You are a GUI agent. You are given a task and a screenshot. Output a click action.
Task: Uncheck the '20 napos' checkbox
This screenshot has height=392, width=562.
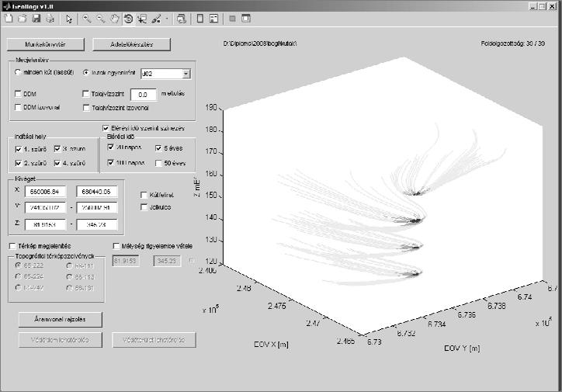tap(111, 147)
